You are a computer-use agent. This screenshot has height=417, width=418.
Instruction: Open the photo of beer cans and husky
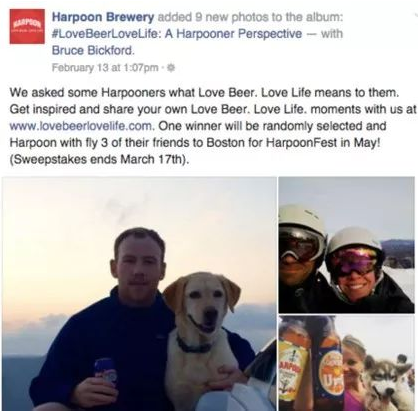[347, 363]
